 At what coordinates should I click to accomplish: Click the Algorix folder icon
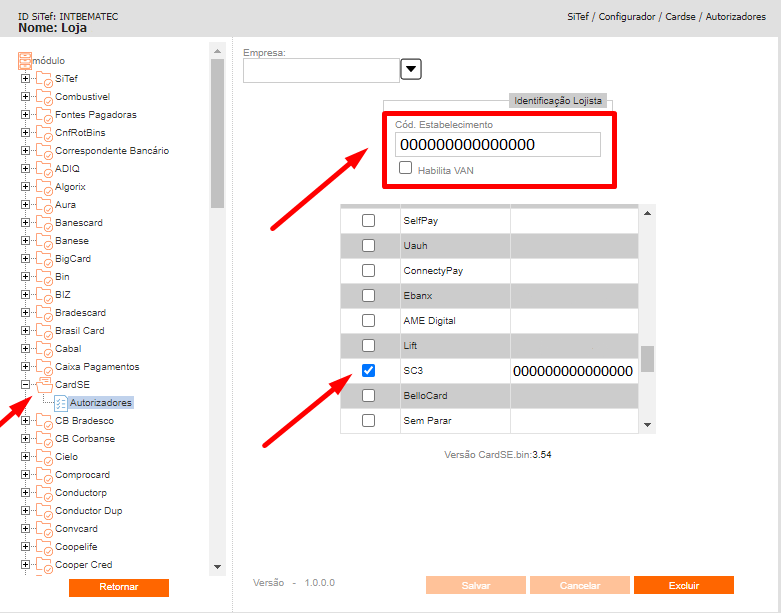[44, 187]
